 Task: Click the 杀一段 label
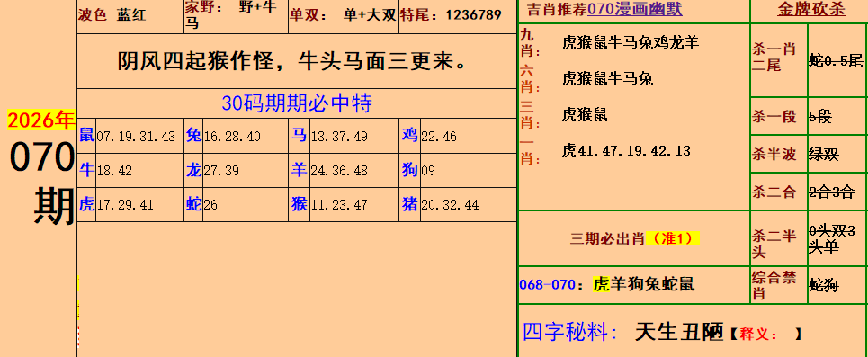tap(774, 116)
